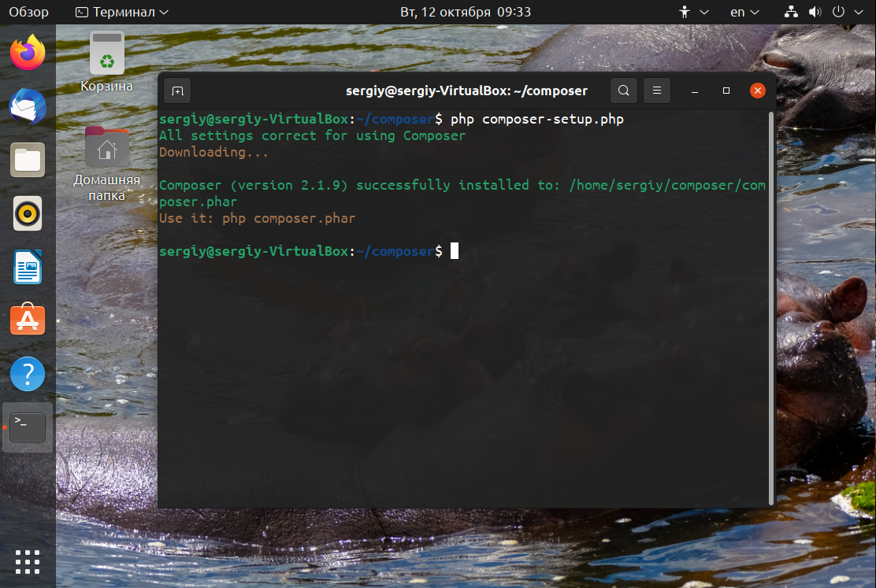Screen dimensions: 876x588
Task: Open the accessibility menu
Action: click(693, 12)
